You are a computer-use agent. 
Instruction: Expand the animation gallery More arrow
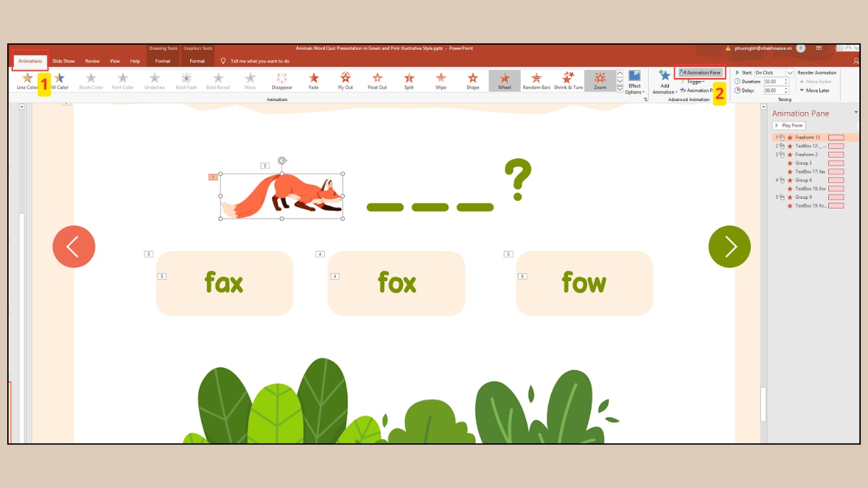(x=619, y=89)
